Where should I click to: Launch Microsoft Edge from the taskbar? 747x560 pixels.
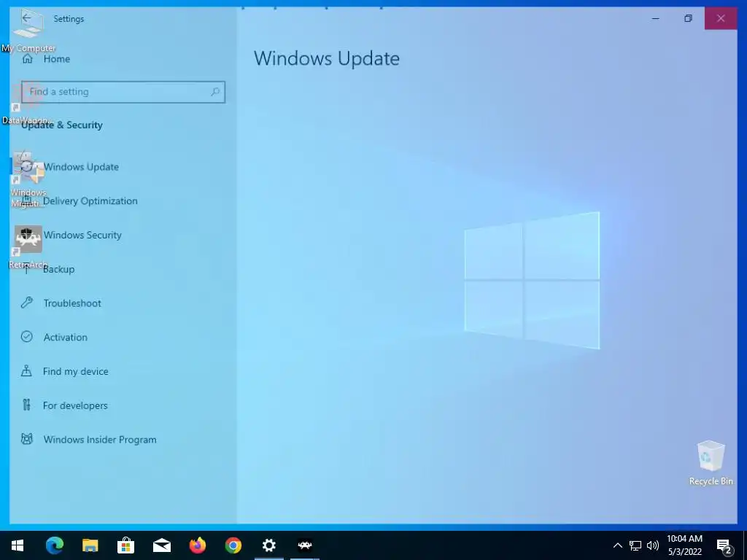coord(54,545)
